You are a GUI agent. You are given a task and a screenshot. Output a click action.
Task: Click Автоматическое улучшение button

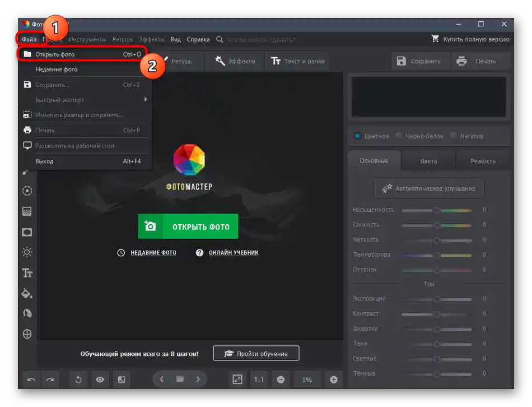(429, 188)
